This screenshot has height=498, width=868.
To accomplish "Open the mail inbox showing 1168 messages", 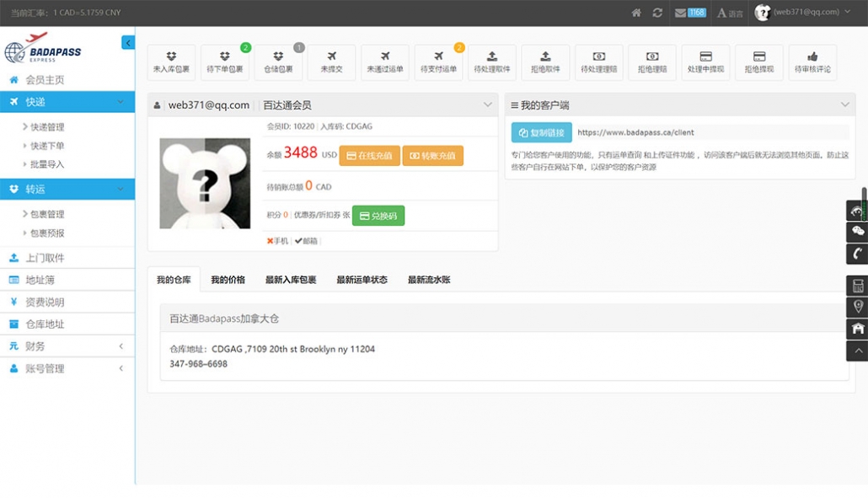I will pos(690,13).
